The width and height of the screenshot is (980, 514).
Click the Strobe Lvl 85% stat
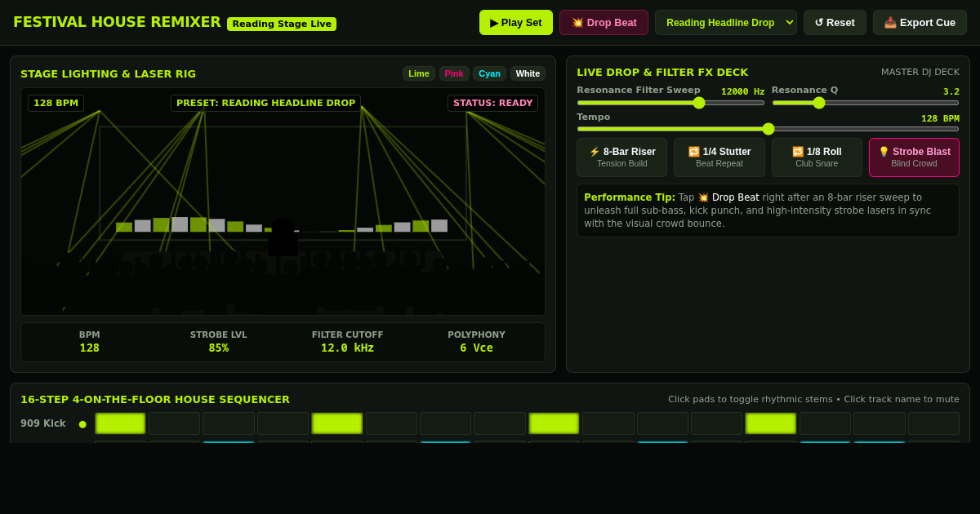coord(219,342)
